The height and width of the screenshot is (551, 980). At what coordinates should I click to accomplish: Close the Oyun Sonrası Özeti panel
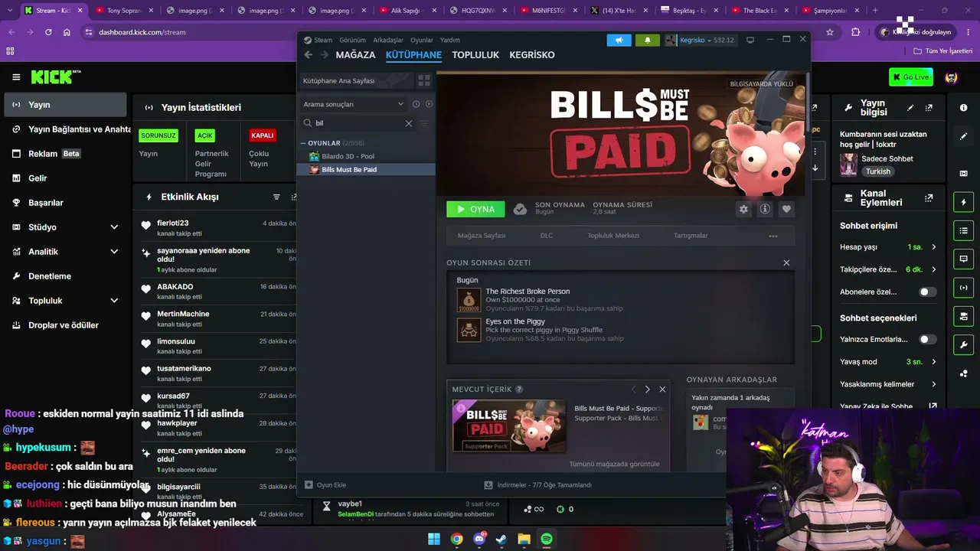coord(786,262)
